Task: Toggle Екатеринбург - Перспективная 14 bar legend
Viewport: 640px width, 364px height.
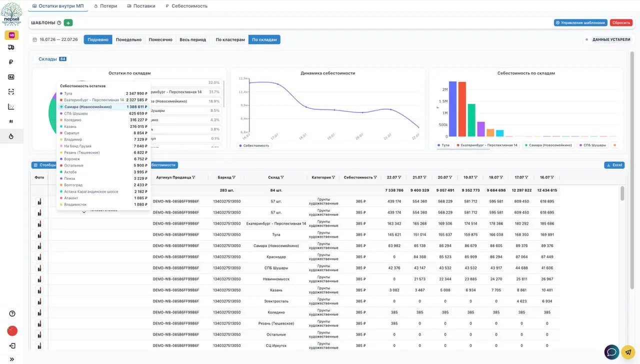Action: (x=486, y=145)
